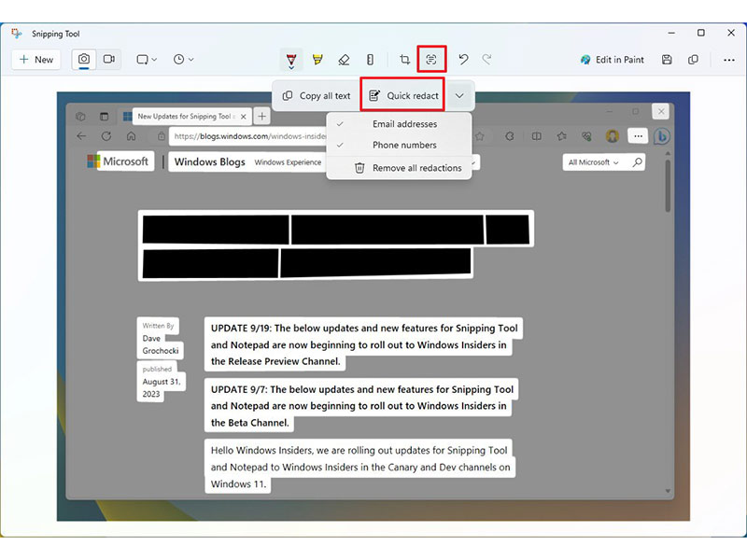Screen dimensions: 747x560
Task: Open the snipping mode shape dropdown
Action: (x=147, y=60)
